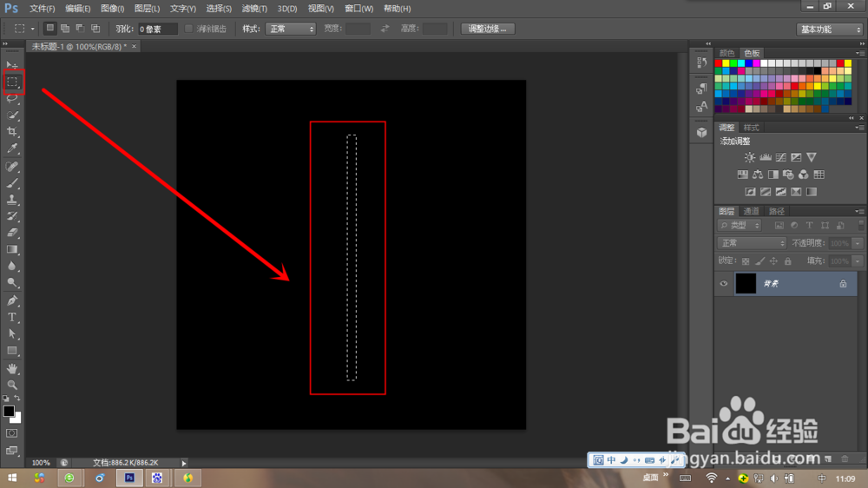Select the Lasso tool
868x488 pixels.
click(x=12, y=99)
